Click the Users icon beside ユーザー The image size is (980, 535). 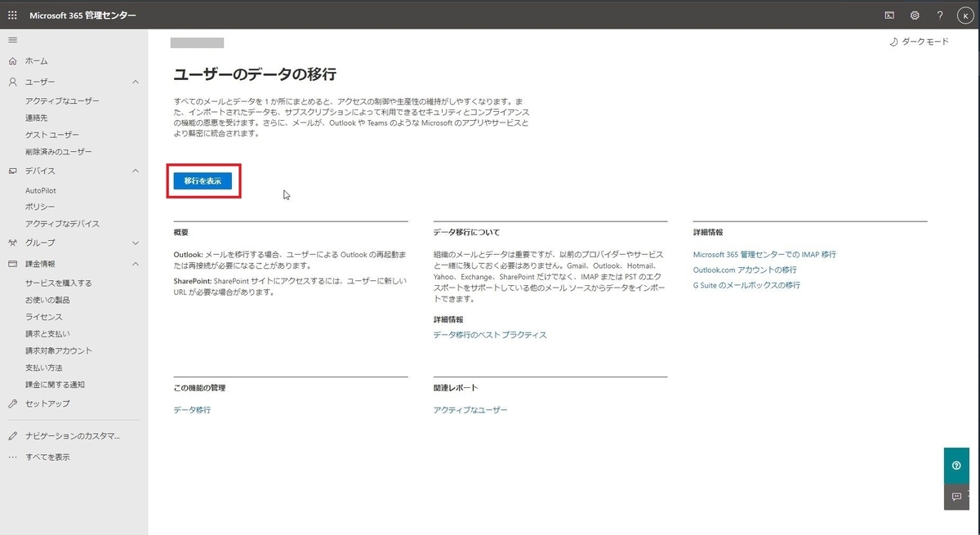[x=12, y=82]
